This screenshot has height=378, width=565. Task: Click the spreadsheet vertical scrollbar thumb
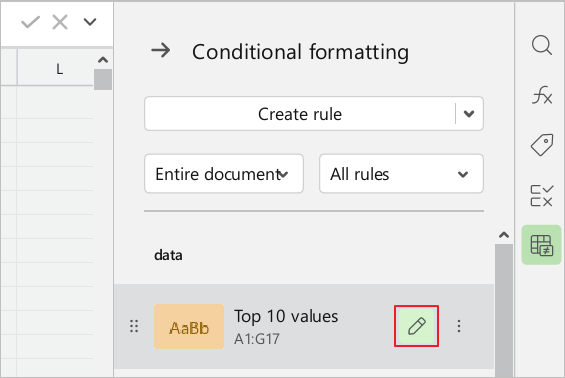tap(103, 79)
